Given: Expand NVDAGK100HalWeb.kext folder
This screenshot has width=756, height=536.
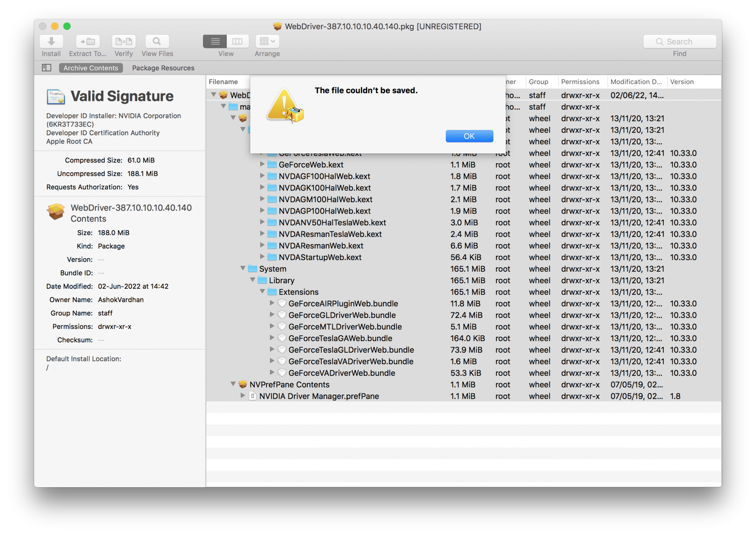Looking at the screenshot, I should 262,187.
